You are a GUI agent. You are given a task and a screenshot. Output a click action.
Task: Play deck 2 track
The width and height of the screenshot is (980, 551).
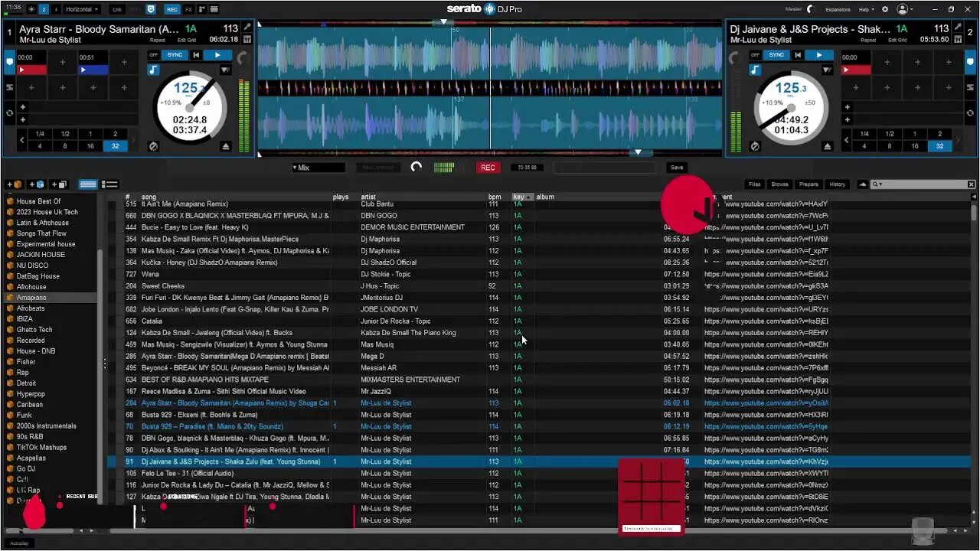pos(819,55)
